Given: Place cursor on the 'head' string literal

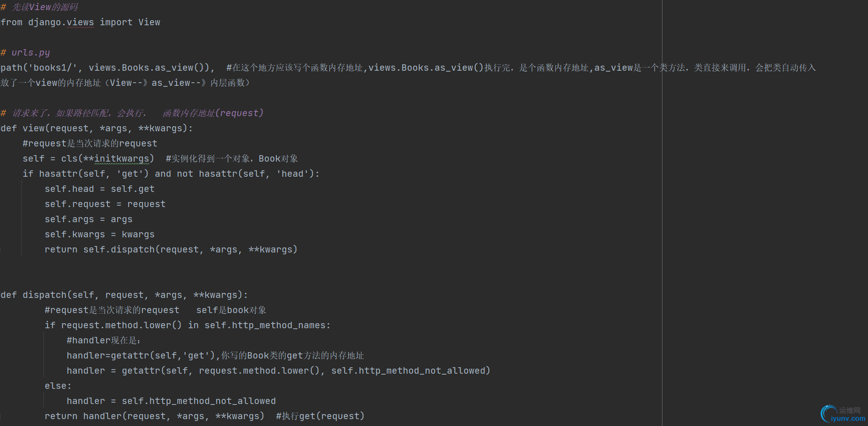Looking at the screenshot, I should click(293, 174).
